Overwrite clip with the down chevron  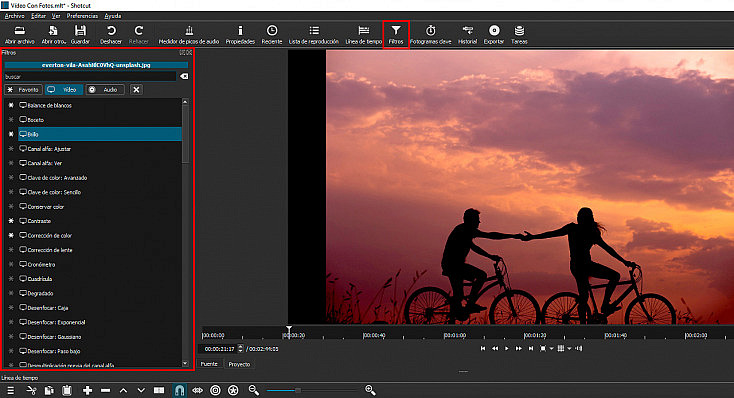(141, 390)
